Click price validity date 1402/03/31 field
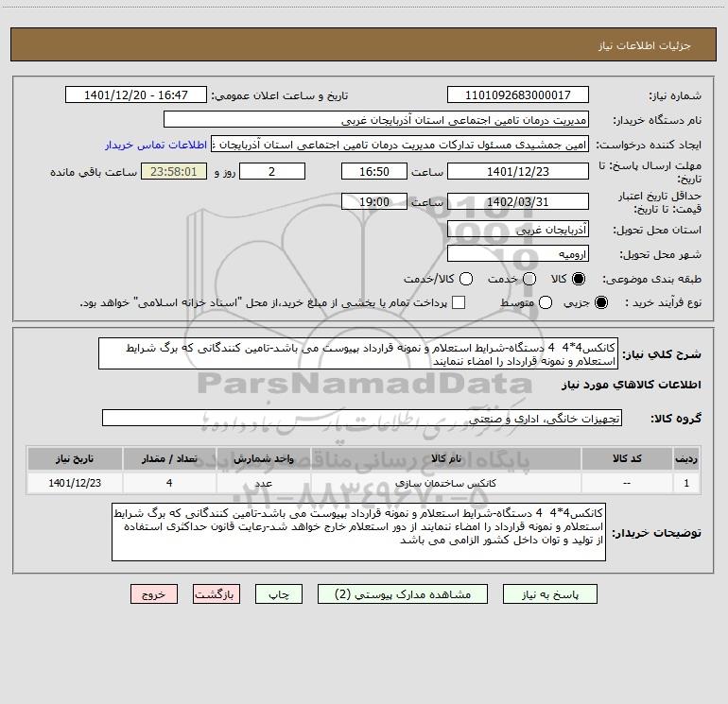The width and height of the screenshot is (728, 704). click(518, 201)
